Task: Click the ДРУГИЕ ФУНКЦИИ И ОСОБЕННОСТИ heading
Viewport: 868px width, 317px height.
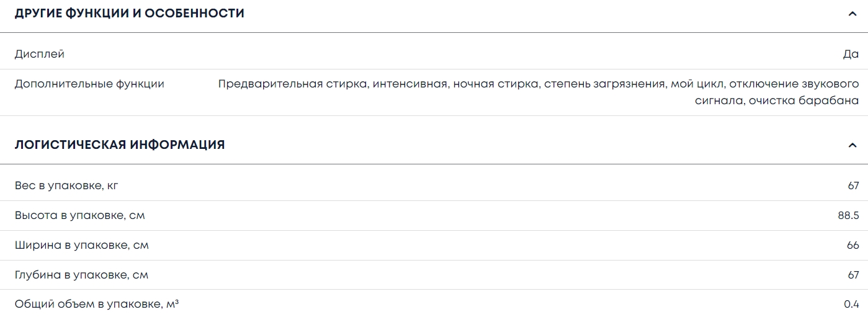Action: pos(129,13)
